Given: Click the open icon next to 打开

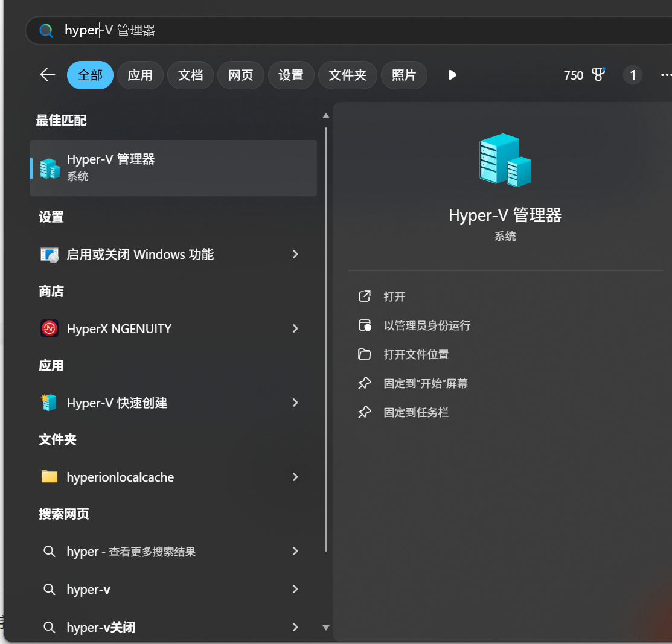Looking at the screenshot, I should tap(364, 296).
